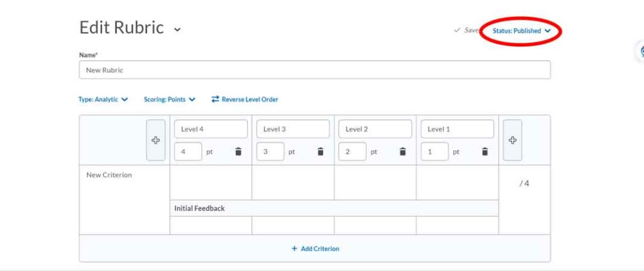This screenshot has height=271, width=644.
Task: Delete Level 3 using its trash icon
Action: tap(321, 152)
